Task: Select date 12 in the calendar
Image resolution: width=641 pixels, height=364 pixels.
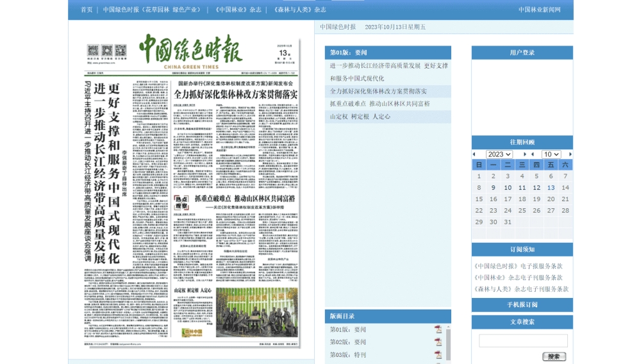Action: pos(537,188)
